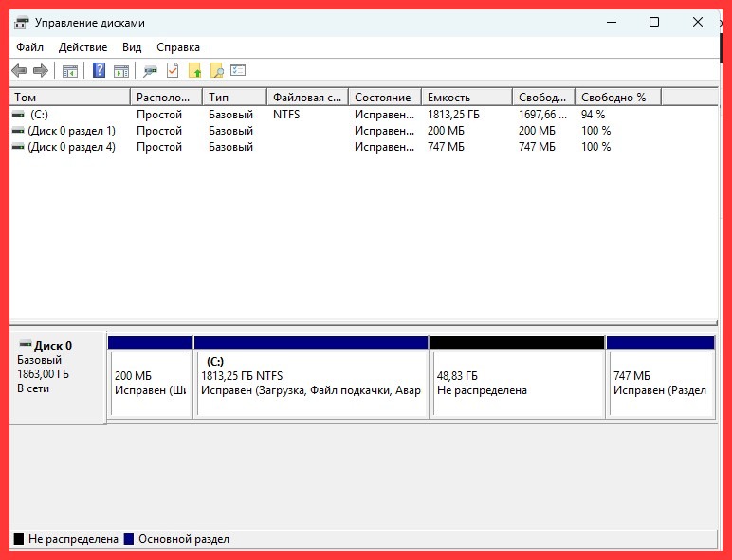Screen dimensions: 732x560
Task: Click the Forward arrow toolbar icon
Action: tap(41, 71)
